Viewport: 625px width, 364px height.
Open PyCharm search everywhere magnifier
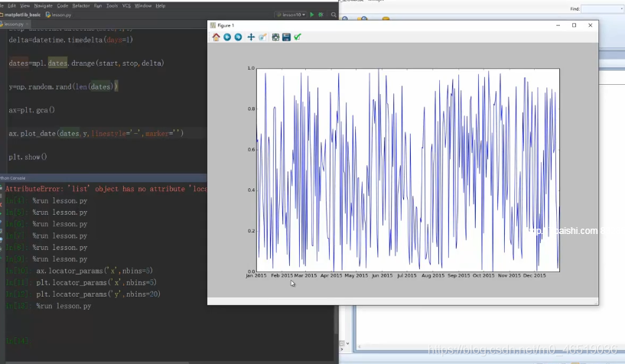pos(334,15)
